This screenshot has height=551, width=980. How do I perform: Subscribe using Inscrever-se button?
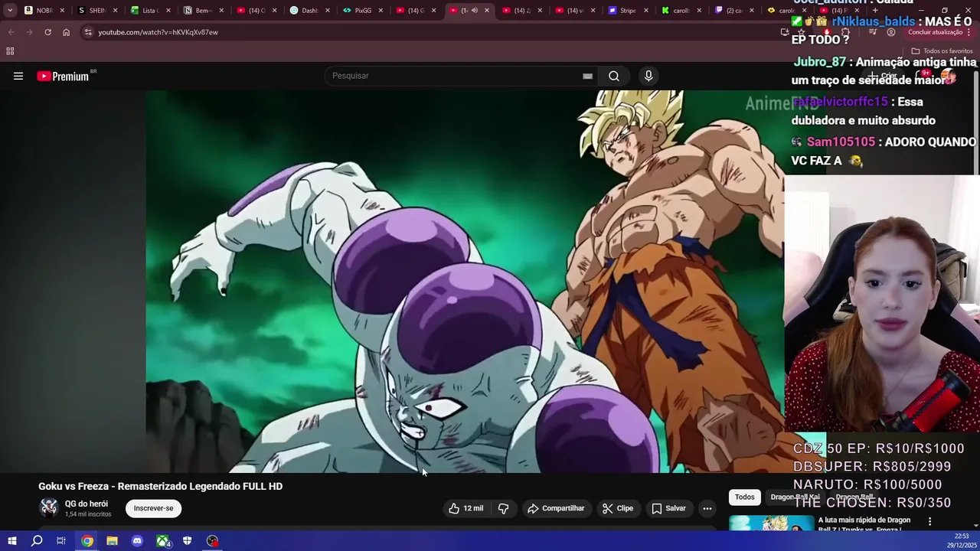pyautogui.click(x=153, y=508)
